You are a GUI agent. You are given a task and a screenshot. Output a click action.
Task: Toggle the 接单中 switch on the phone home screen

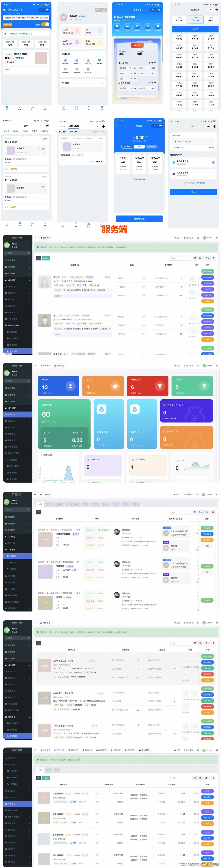coord(46,24)
